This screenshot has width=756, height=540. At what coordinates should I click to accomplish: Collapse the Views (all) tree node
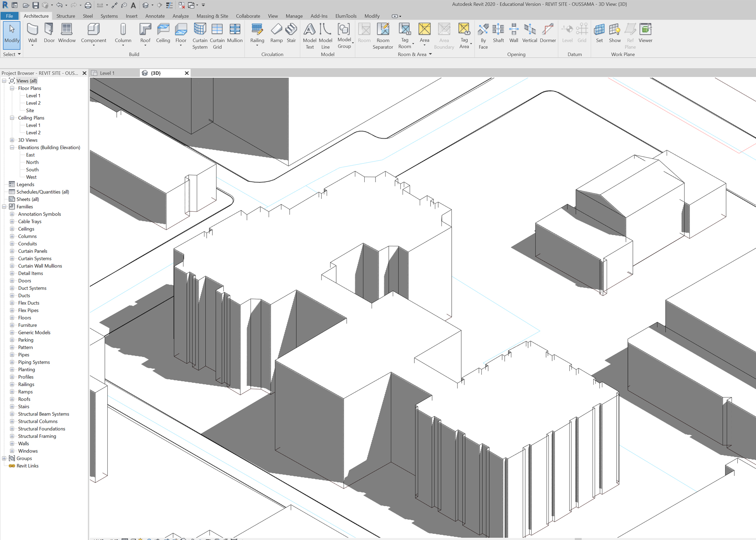click(x=4, y=81)
